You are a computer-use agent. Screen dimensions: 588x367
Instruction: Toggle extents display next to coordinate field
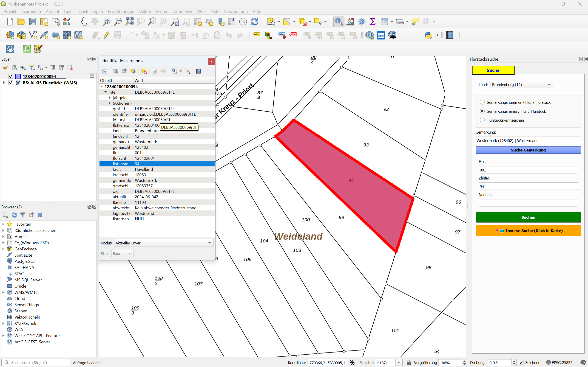352,363
